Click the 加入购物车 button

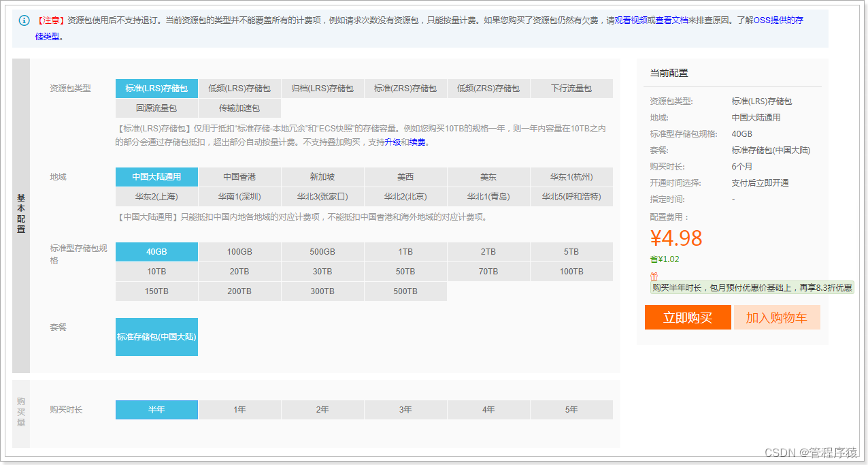click(777, 317)
